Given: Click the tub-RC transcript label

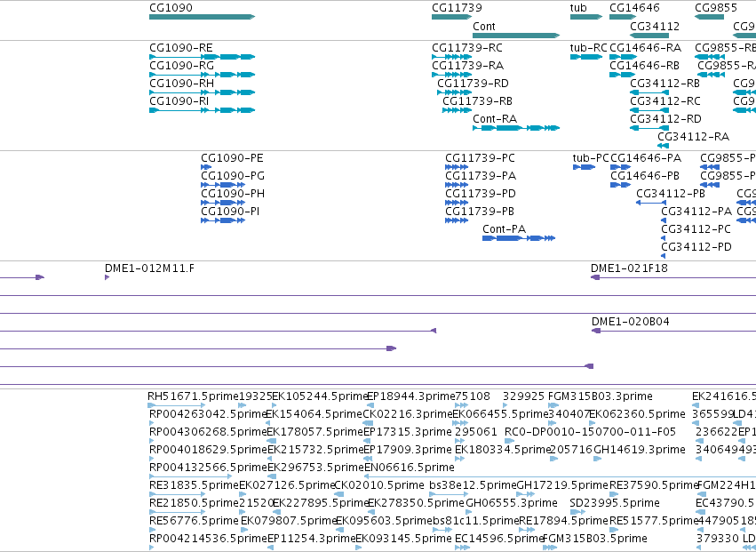Looking at the screenshot, I should click(589, 48).
